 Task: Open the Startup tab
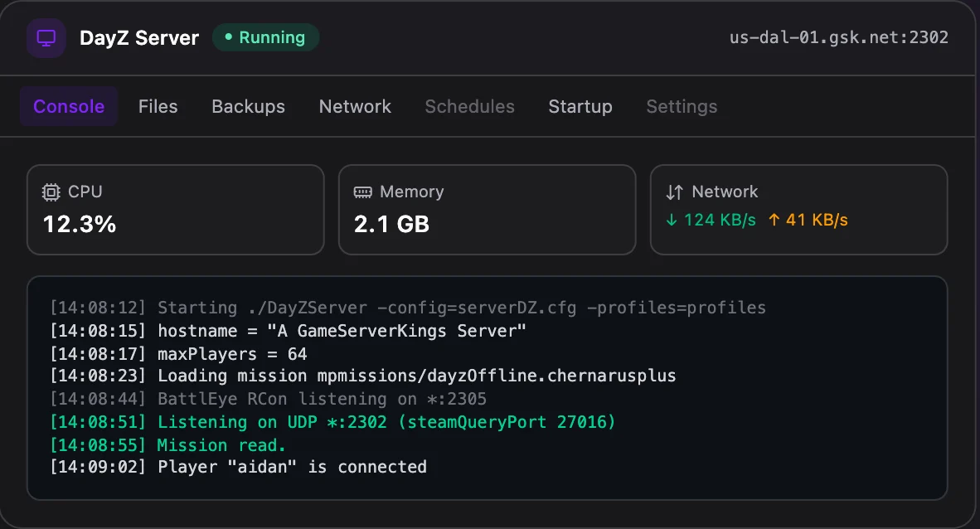pyautogui.click(x=580, y=106)
